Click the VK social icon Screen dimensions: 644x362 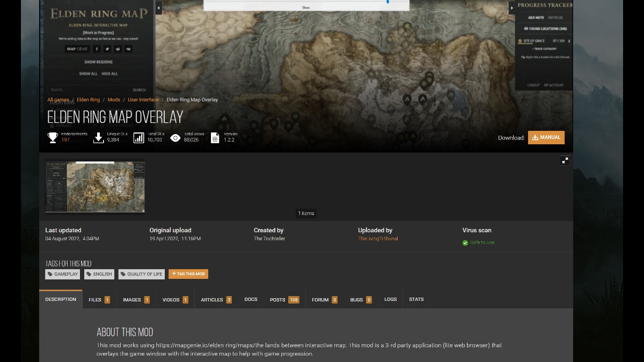click(129, 49)
